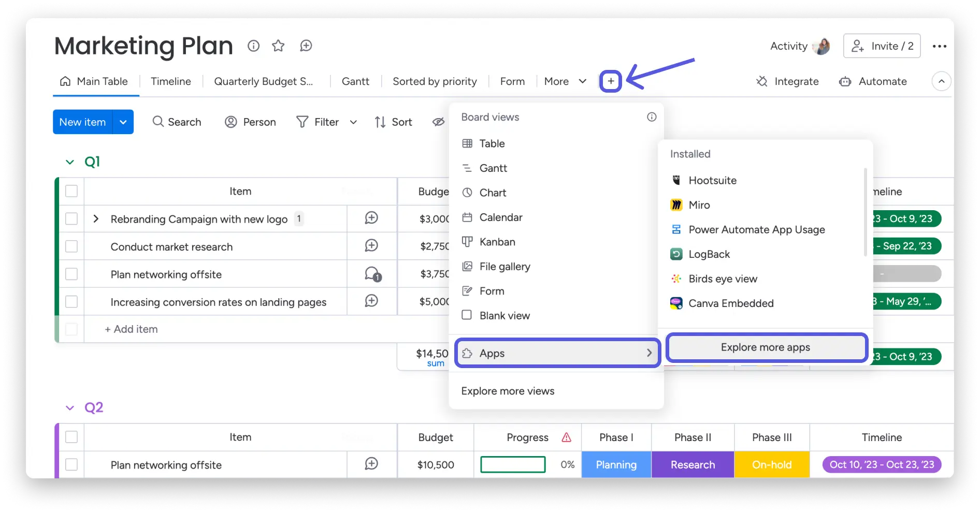
Task: Open the board discussion bubble icon
Action: click(x=306, y=46)
